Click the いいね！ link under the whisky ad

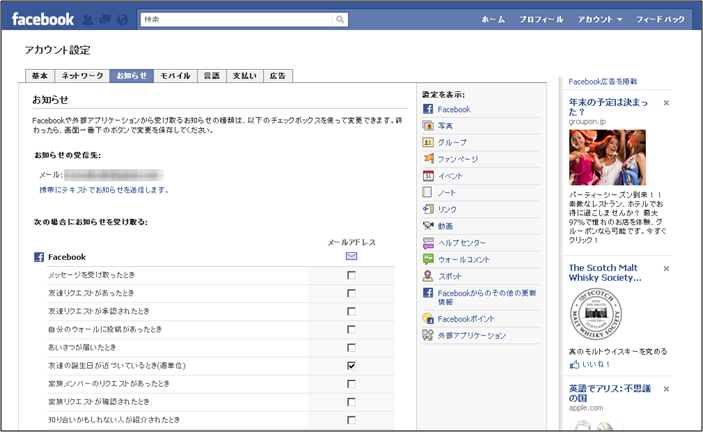[x=596, y=364]
